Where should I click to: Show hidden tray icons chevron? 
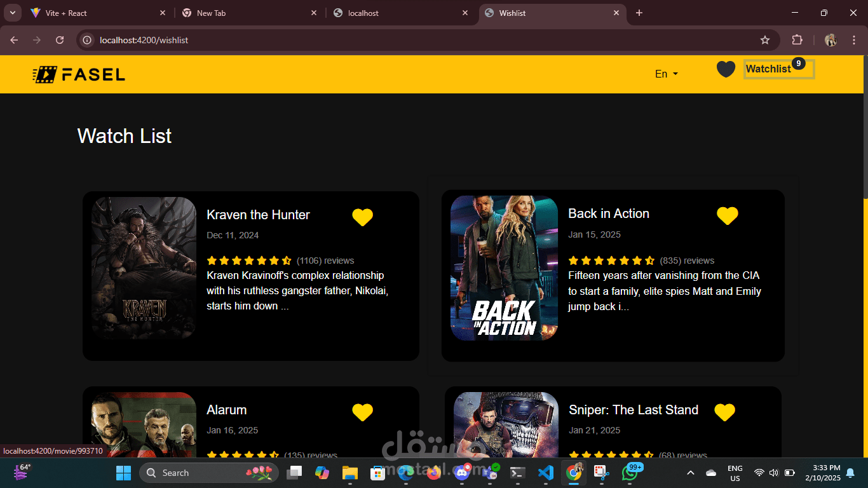point(690,473)
